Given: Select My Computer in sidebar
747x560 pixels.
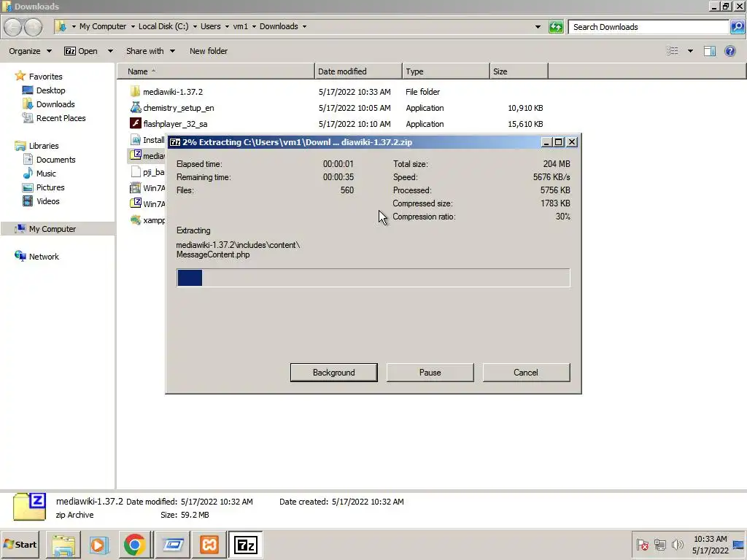Looking at the screenshot, I should pyautogui.click(x=53, y=229).
